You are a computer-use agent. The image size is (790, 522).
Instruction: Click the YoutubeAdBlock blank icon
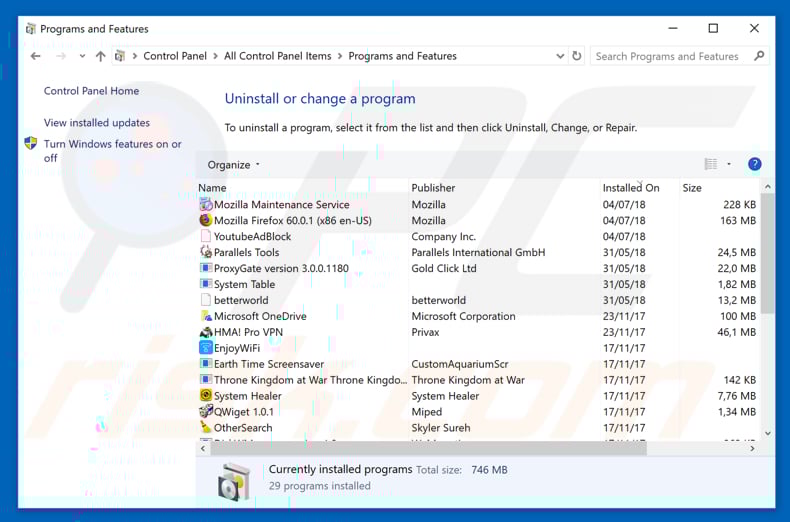(206, 236)
